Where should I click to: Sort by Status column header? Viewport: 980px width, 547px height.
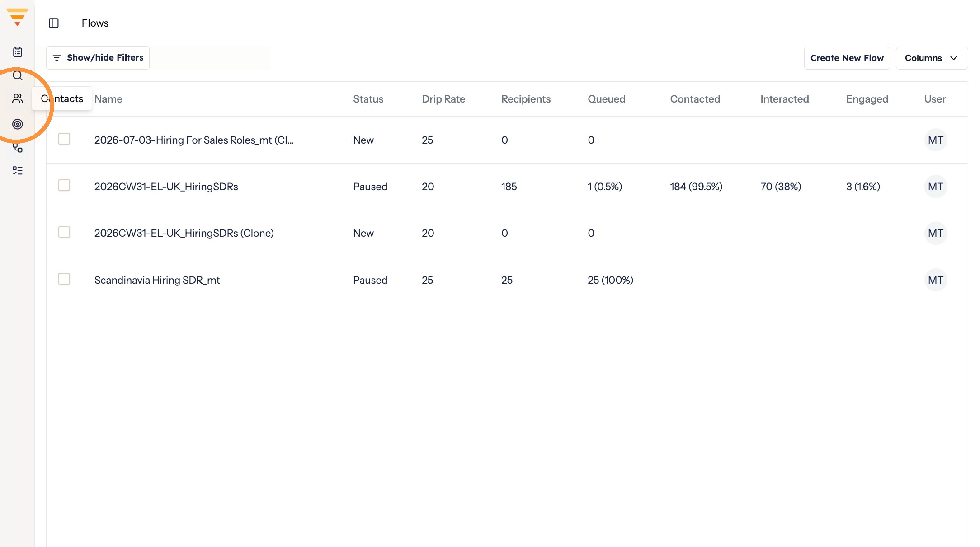[368, 99]
